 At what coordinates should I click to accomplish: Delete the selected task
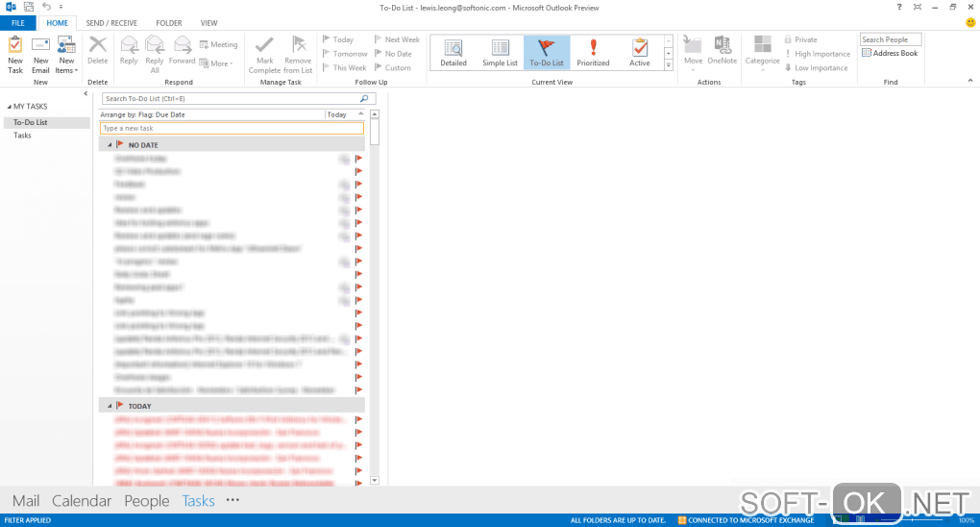click(x=97, y=51)
